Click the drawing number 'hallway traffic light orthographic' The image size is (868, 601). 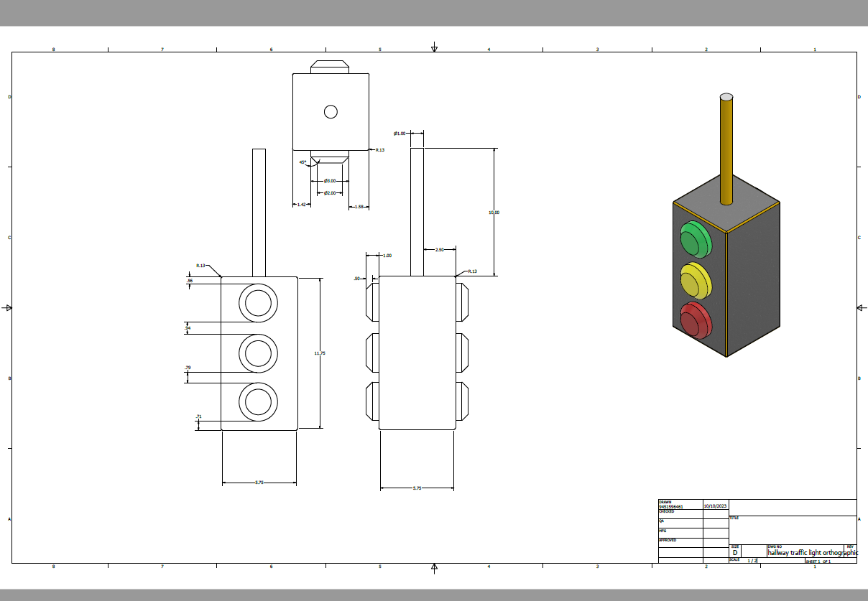(x=812, y=553)
